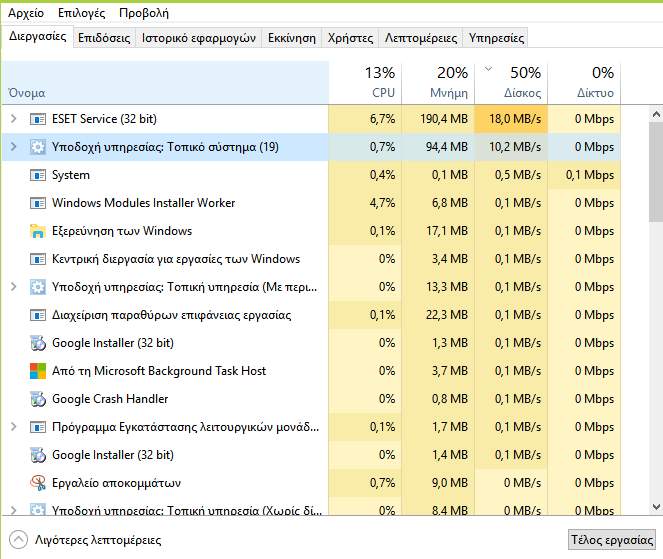The width and height of the screenshot is (663, 559).
Task: Open the Αρχείο menu
Action: [x=26, y=13]
